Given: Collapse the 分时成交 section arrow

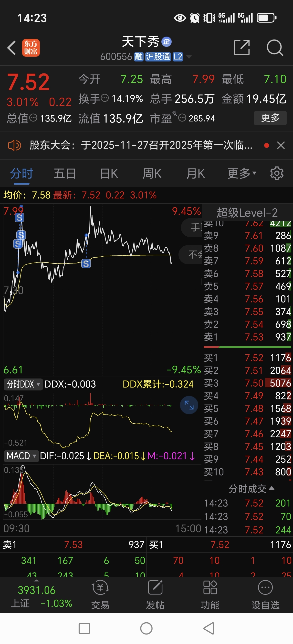Looking at the screenshot, I should point(272,488).
